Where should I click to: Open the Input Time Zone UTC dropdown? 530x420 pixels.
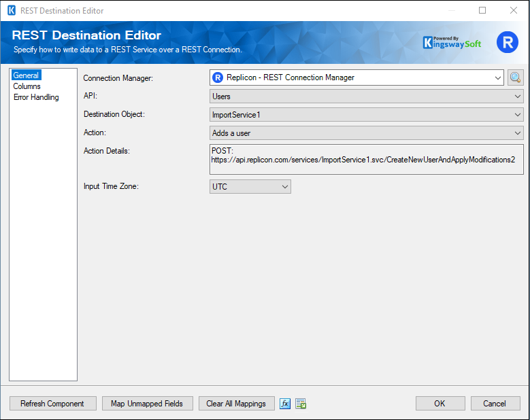pos(250,187)
